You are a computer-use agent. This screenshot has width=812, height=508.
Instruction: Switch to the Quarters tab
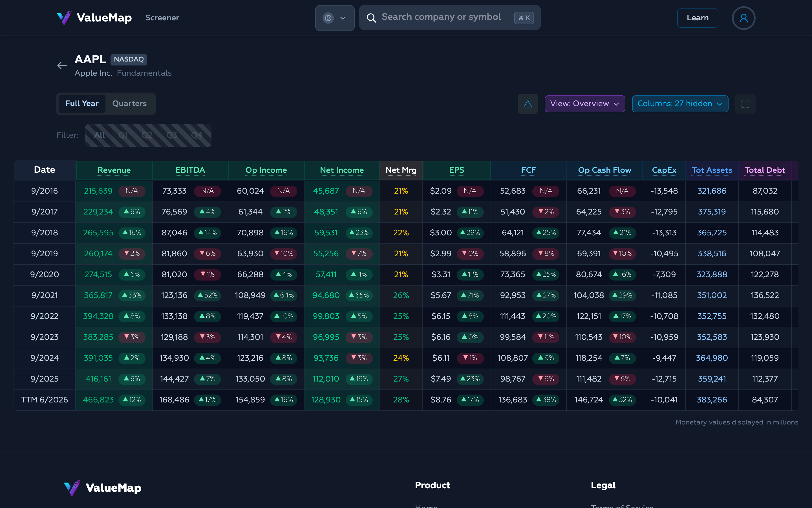point(129,104)
